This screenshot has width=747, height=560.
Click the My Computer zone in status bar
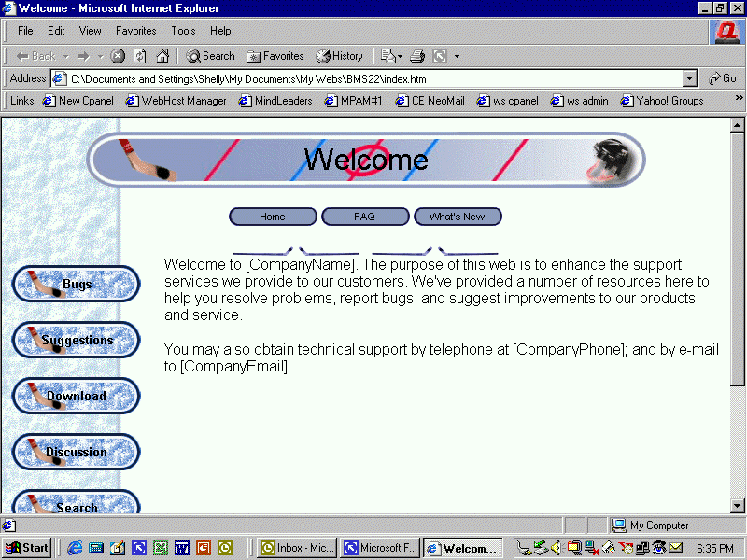coord(650,525)
